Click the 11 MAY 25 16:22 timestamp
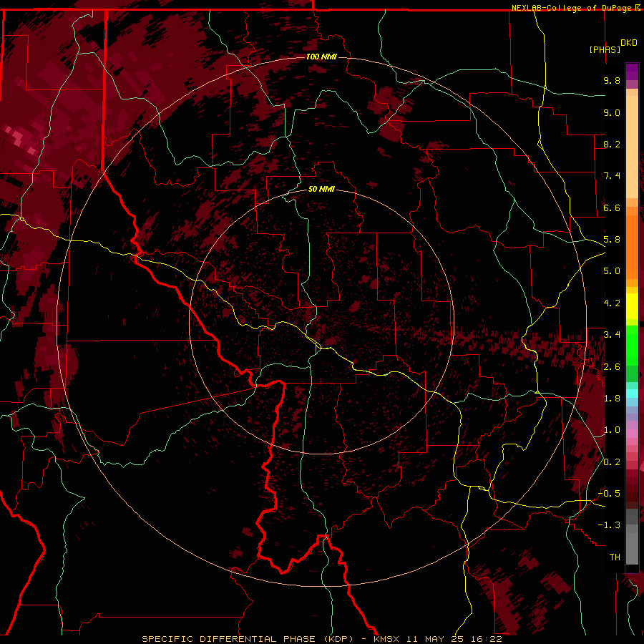Viewport: 644px width, 644px height. pyautogui.click(x=454, y=639)
